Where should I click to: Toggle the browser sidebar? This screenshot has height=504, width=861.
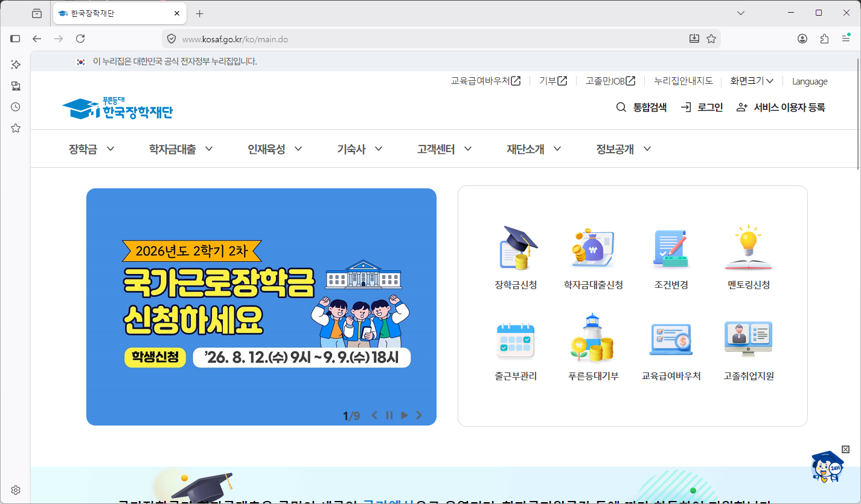point(16,39)
